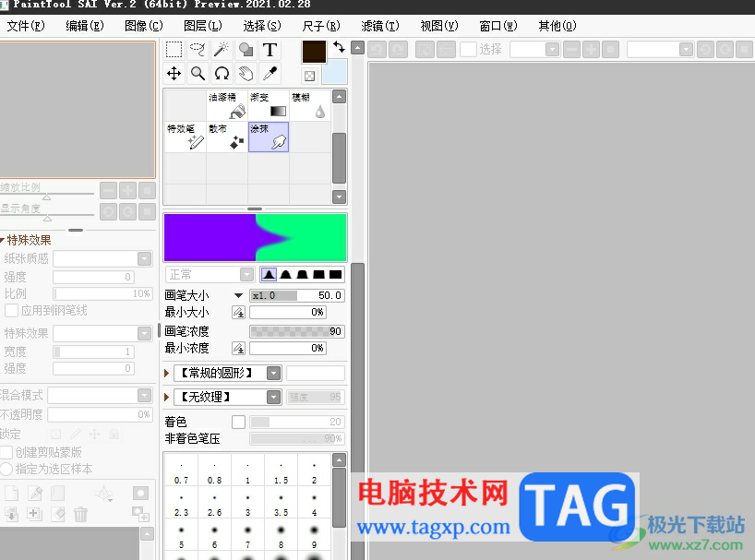Choose the 油漆桶 bucket tool
The width and height of the screenshot is (755, 560).
227,105
